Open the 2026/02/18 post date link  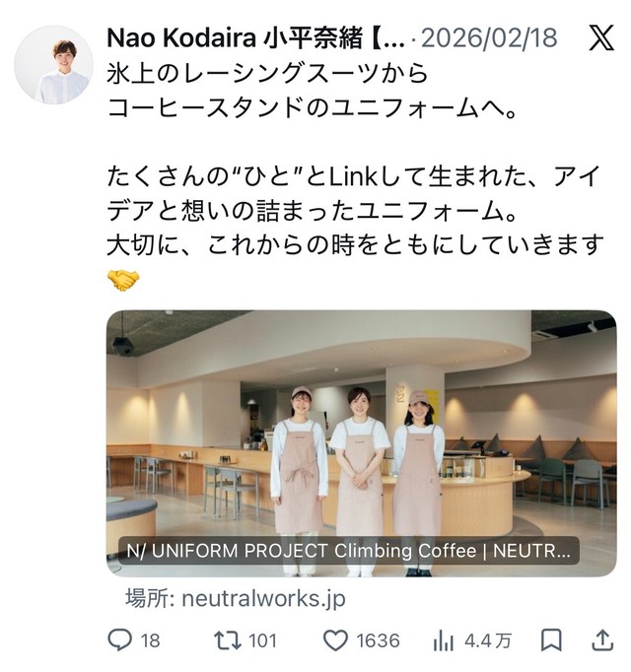pos(489,38)
